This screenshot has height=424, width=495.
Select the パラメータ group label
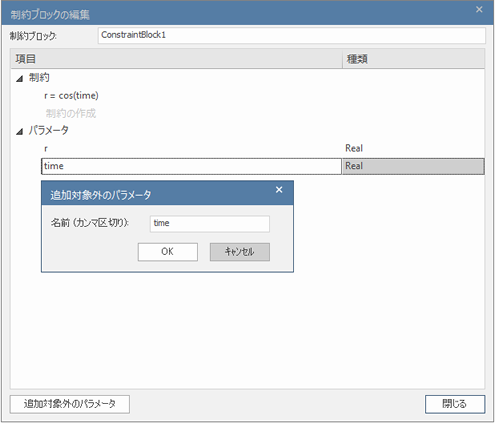(49, 130)
